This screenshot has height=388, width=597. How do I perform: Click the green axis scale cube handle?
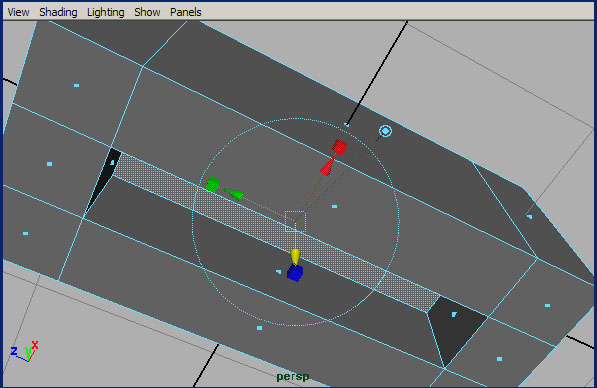pyautogui.click(x=213, y=184)
